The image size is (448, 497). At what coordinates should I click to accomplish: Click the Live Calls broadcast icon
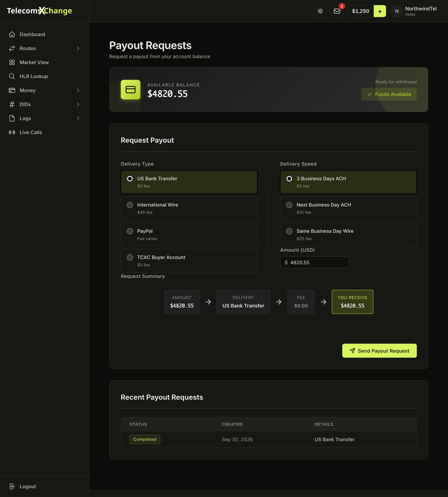tap(12, 132)
